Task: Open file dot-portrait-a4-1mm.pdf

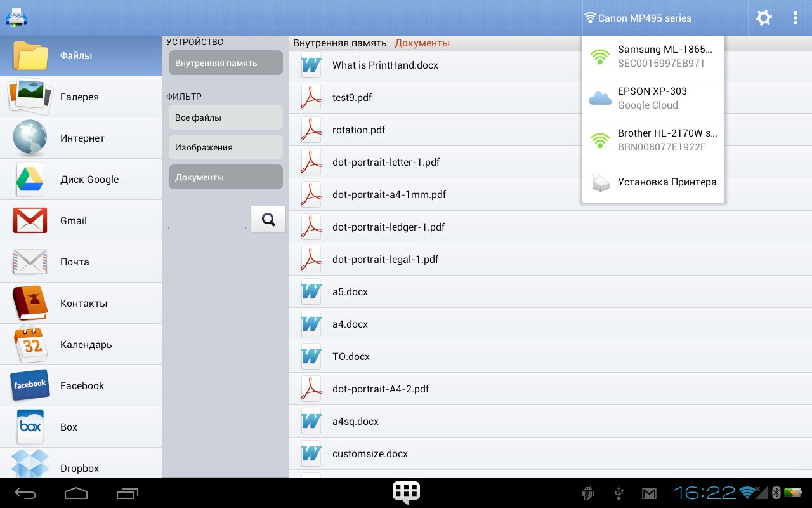Action: pyautogui.click(x=551, y=195)
